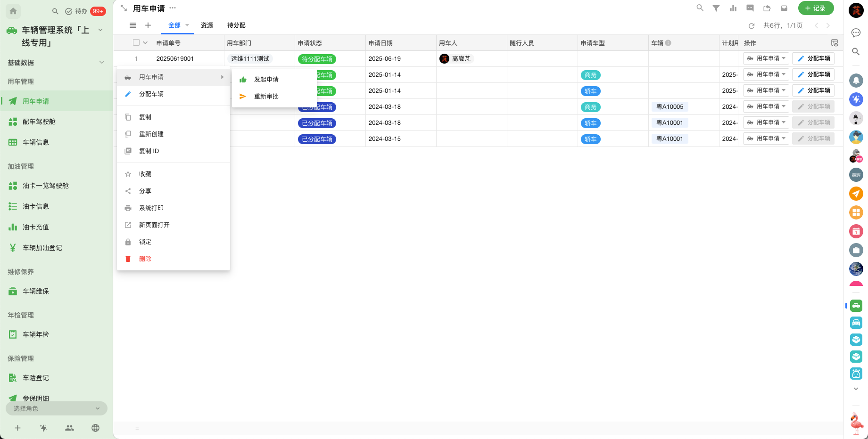Refresh the table with the reload icon
Image resolution: width=868 pixels, height=439 pixels.
click(752, 26)
